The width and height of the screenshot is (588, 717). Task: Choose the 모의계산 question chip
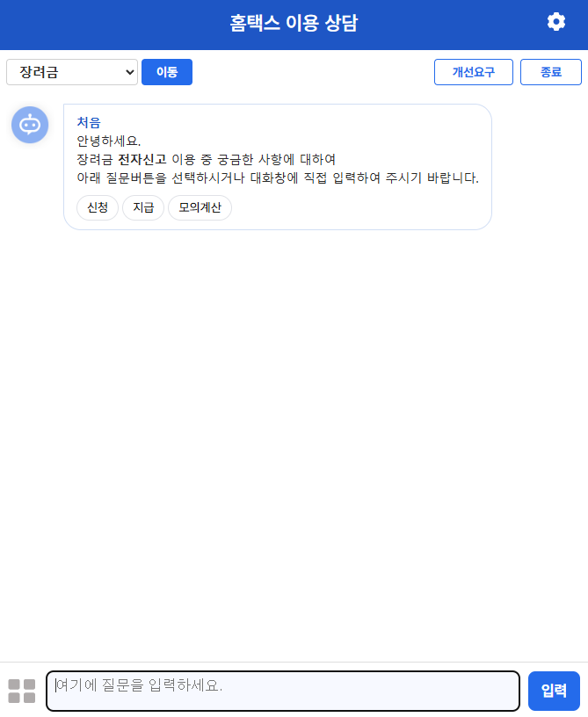click(x=200, y=207)
